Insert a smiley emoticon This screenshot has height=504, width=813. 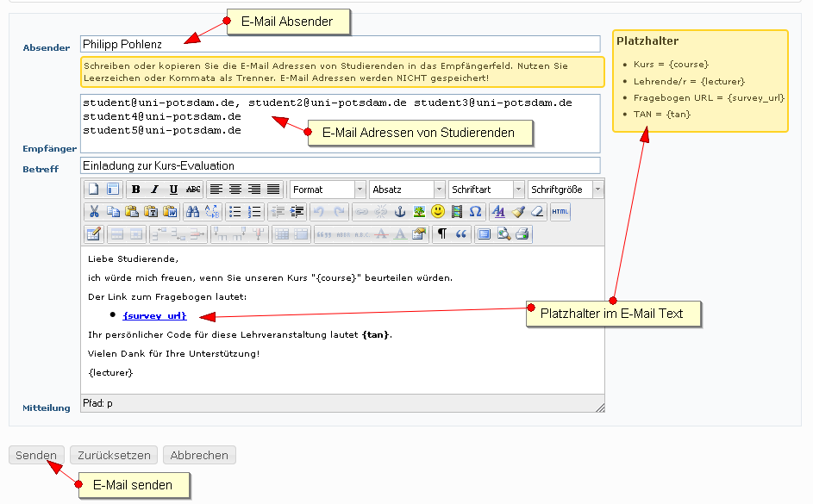coord(438,211)
